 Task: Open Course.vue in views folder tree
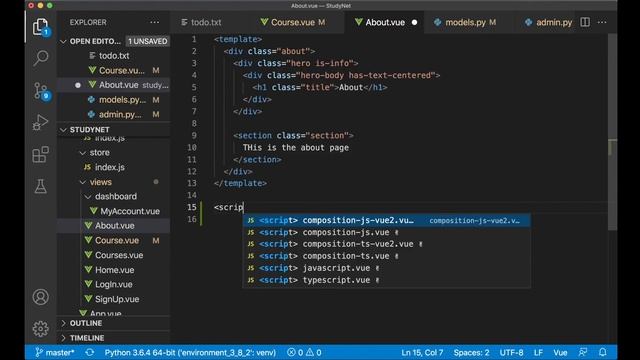click(x=113, y=240)
